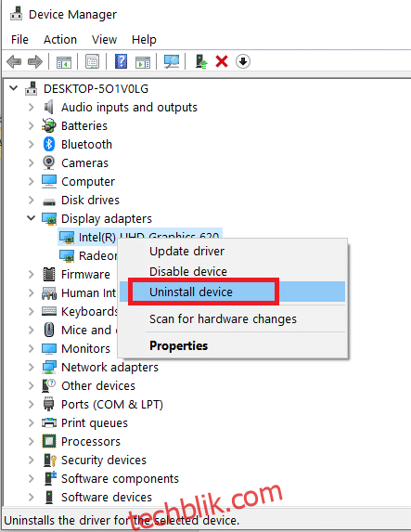Click the Radeon adapter icon
Screen dimensions: 411x532
click(67, 256)
